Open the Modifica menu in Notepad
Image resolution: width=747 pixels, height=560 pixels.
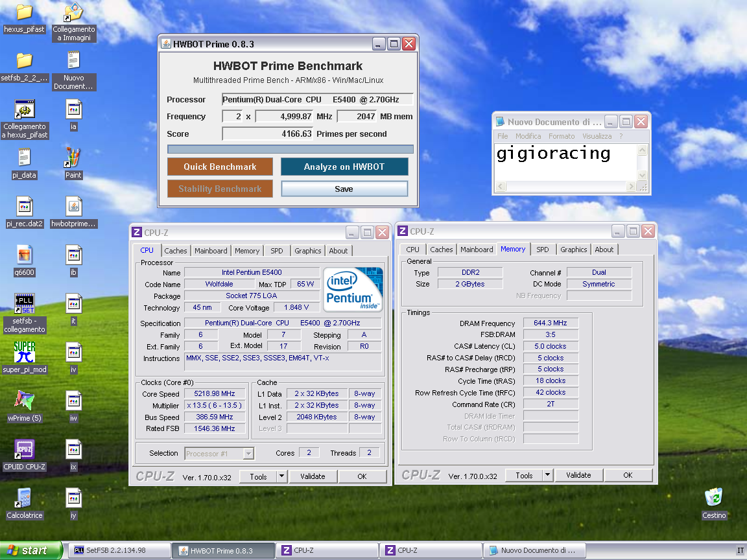pyautogui.click(x=528, y=136)
